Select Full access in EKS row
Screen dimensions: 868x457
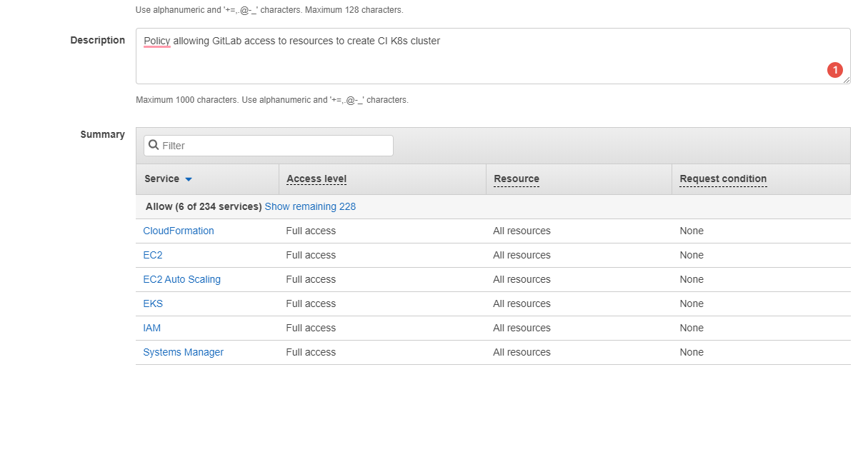point(311,303)
